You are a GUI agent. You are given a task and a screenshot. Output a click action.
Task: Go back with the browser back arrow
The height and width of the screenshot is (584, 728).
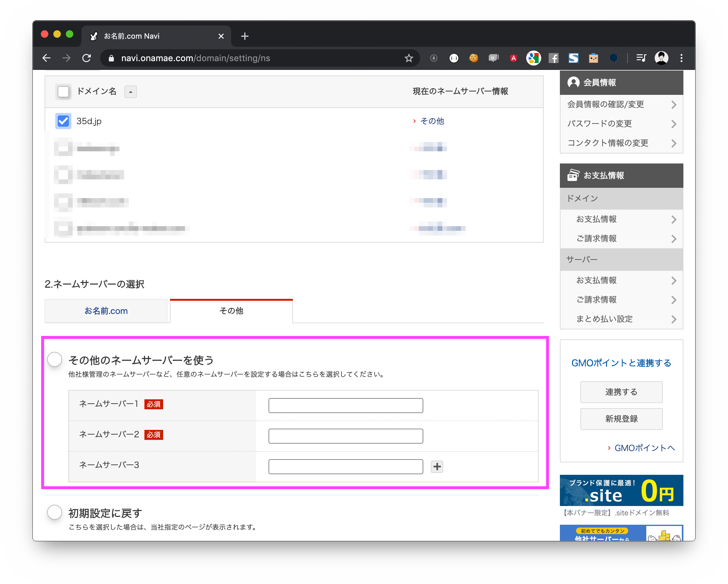click(46, 58)
